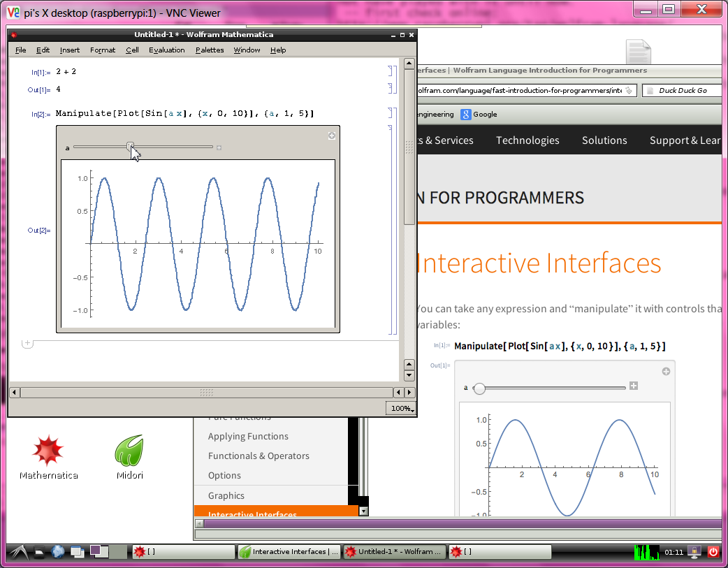Click the Applying Functions sidebar link
The image size is (728, 568).
click(x=248, y=437)
